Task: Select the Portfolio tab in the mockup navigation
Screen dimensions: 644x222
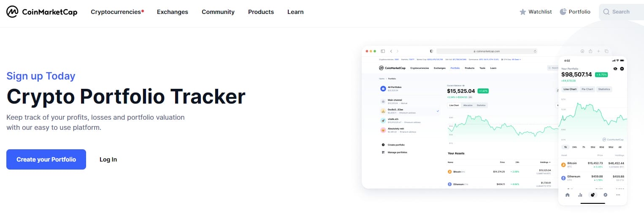Action: (455, 68)
